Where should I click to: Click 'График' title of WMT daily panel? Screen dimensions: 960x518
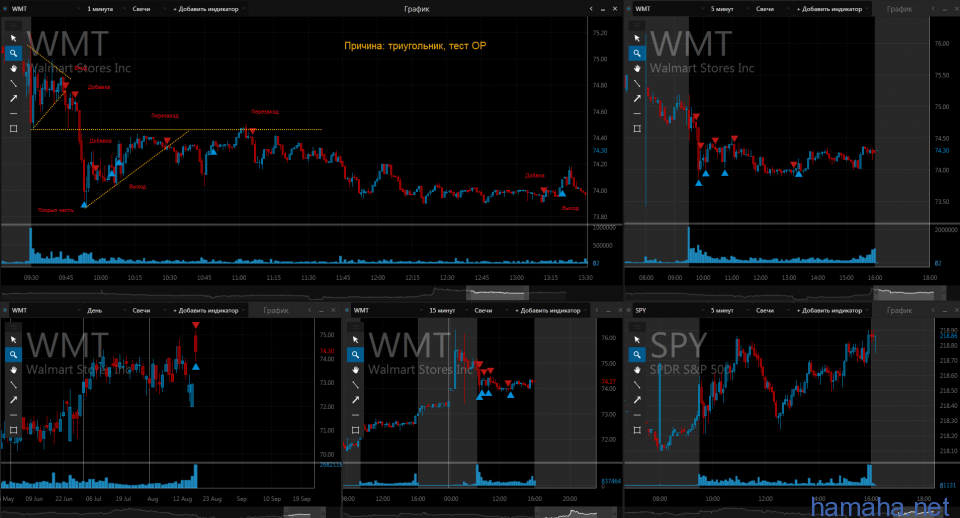coord(276,310)
